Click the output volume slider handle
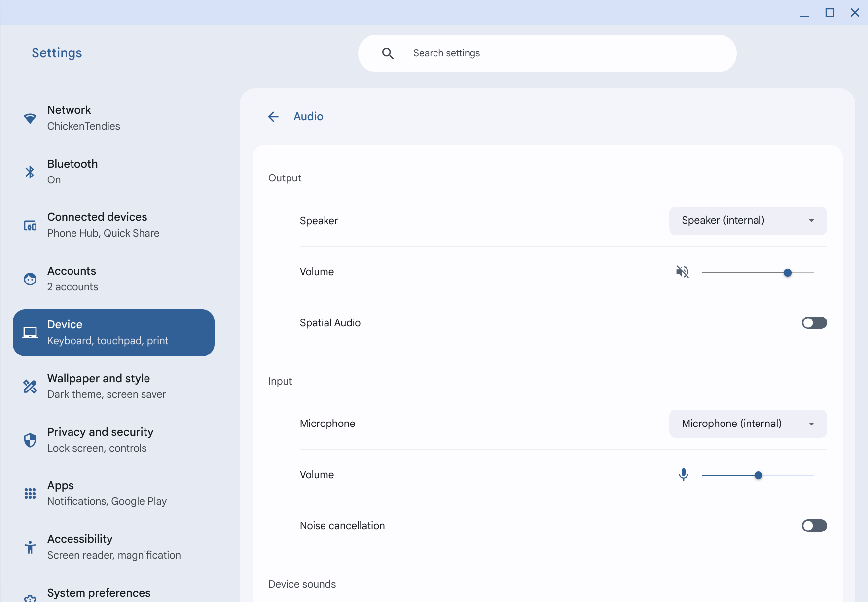This screenshot has width=868, height=602. pos(788,273)
